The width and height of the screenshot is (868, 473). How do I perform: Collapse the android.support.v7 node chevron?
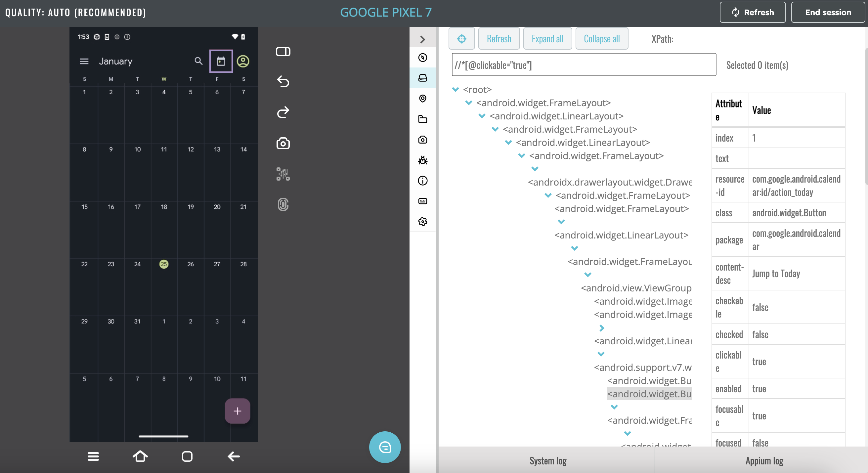point(601,354)
